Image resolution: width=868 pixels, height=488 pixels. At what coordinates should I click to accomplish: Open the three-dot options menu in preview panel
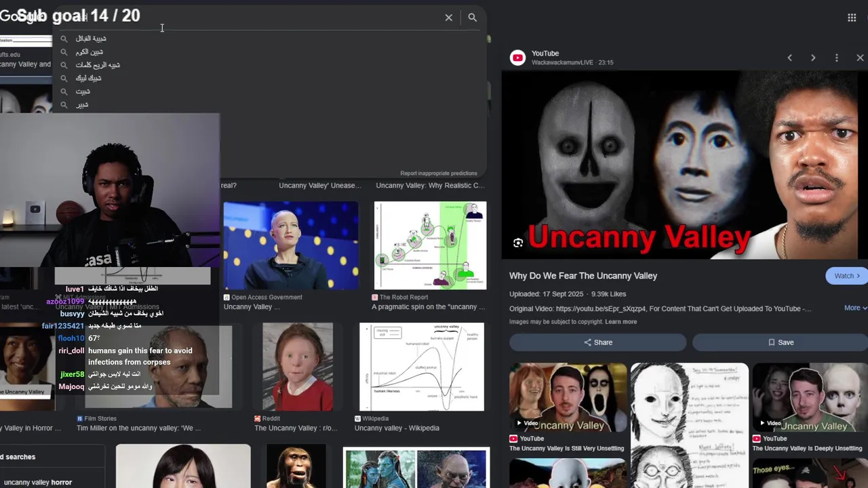tap(837, 58)
